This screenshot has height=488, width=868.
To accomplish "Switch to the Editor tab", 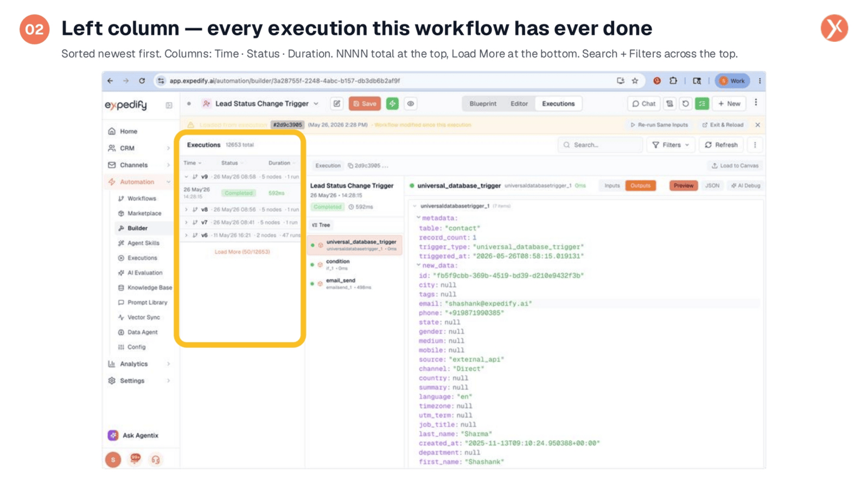I will pos(519,104).
